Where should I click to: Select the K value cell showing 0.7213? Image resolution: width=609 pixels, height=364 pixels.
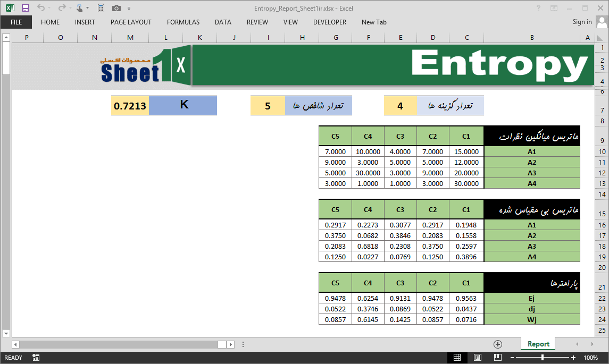pyautogui.click(x=130, y=106)
